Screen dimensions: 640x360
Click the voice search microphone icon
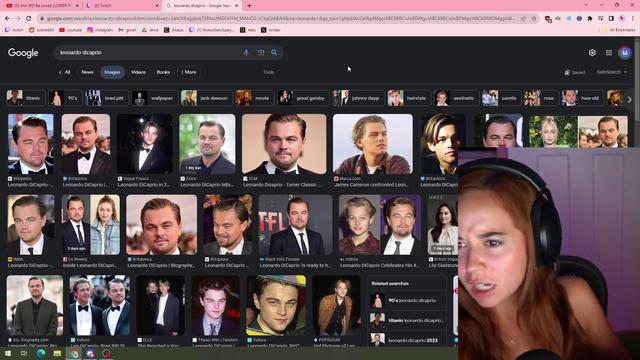pos(246,53)
